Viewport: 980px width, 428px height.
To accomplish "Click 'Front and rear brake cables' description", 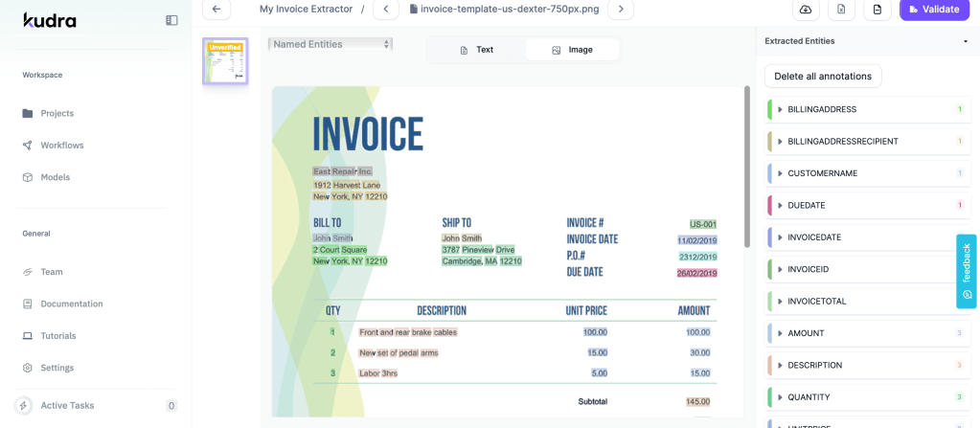I will pyautogui.click(x=408, y=332).
